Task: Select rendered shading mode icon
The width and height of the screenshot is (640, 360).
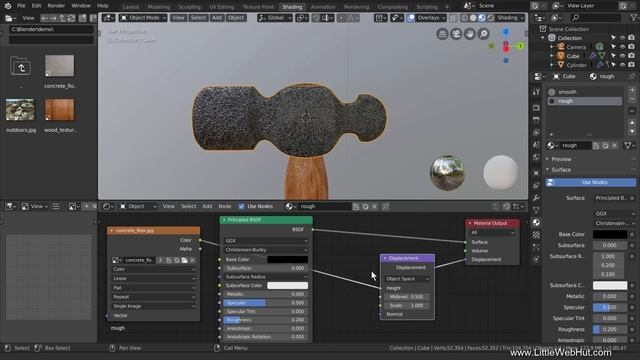Action: tap(490, 18)
